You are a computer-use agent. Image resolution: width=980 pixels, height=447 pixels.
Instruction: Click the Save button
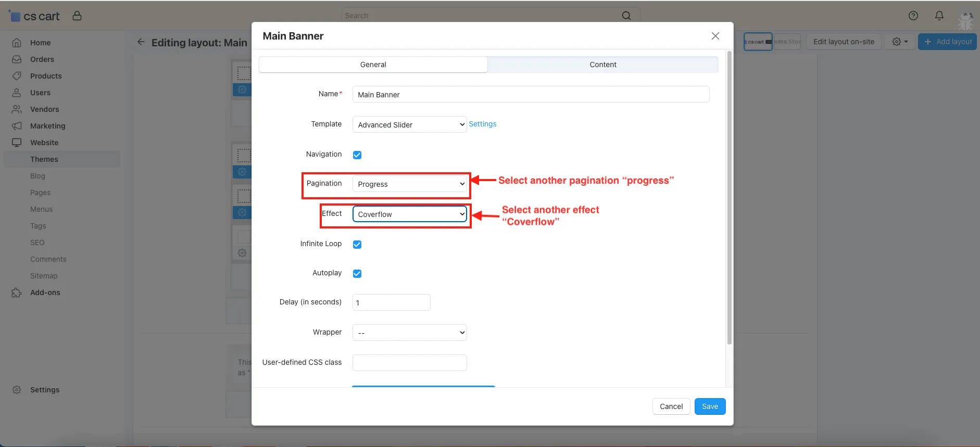(710, 406)
